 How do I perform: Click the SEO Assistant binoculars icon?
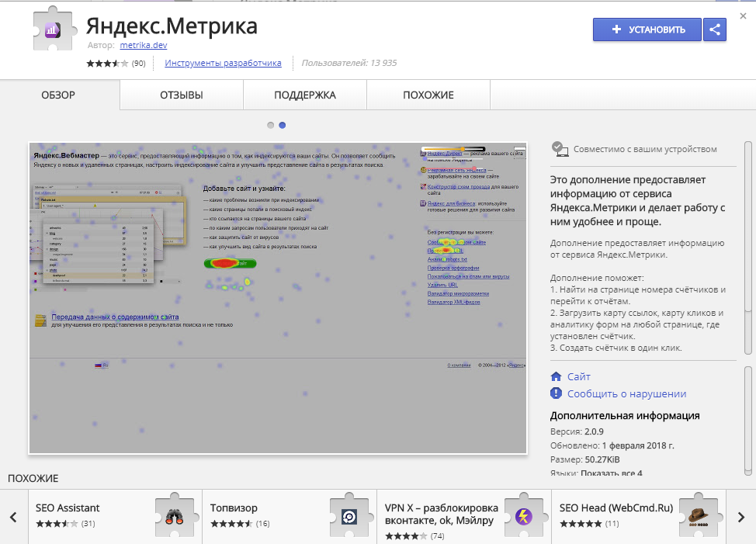(175, 517)
